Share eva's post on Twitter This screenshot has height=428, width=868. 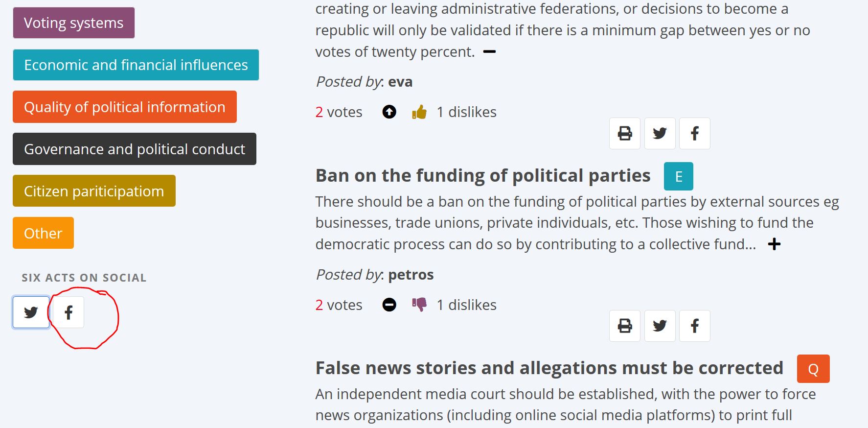tap(660, 133)
